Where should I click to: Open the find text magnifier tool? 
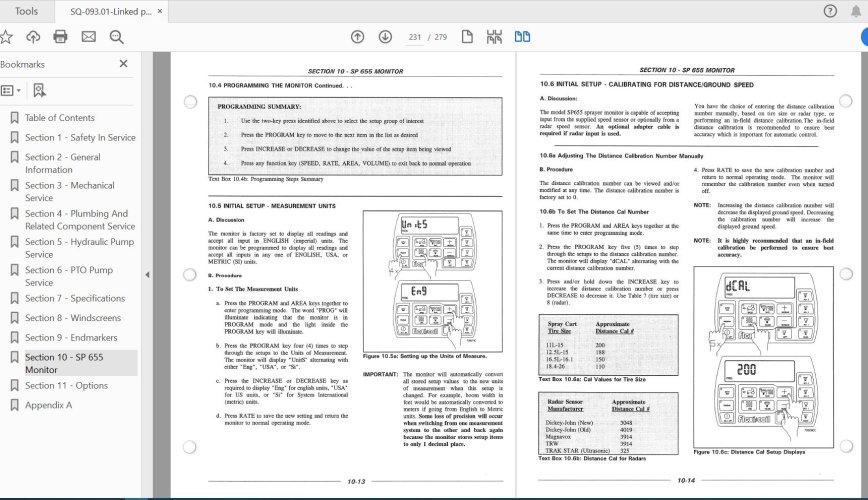coord(117,37)
